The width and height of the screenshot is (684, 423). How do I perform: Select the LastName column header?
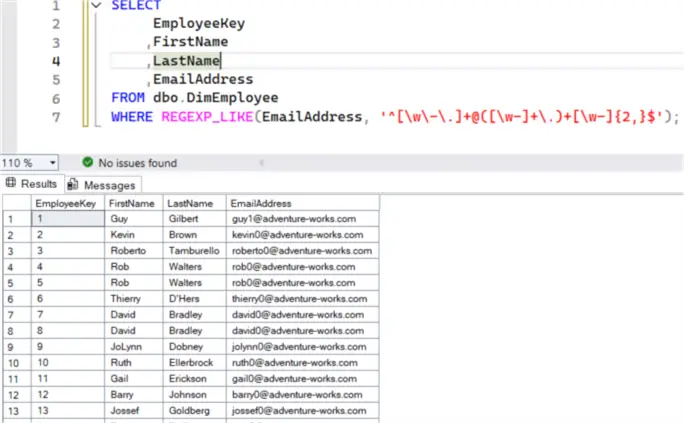coord(192,203)
